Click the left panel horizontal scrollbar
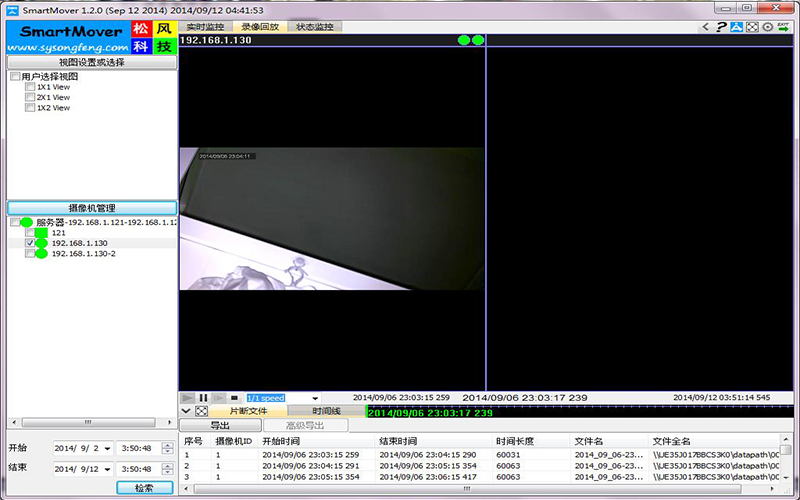This screenshot has width=800, height=500. [x=88, y=422]
